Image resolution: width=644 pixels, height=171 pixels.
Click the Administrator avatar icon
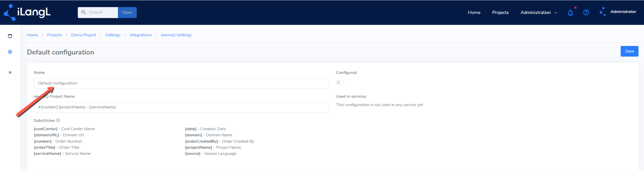pos(603,12)
